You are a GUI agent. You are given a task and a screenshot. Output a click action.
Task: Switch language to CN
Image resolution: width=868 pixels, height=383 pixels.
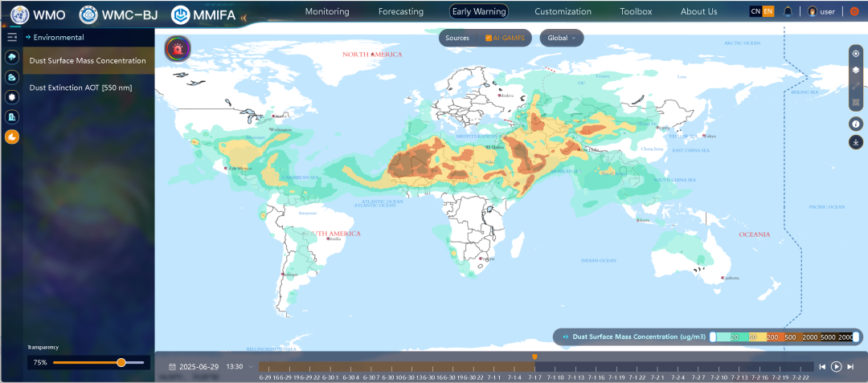click(755, 11)
